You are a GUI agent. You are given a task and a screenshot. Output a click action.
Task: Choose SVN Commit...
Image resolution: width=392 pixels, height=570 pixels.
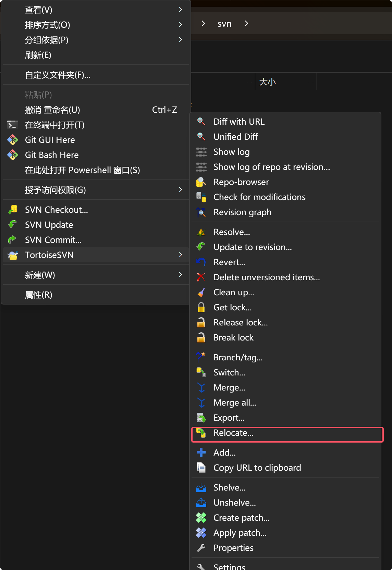96,240
